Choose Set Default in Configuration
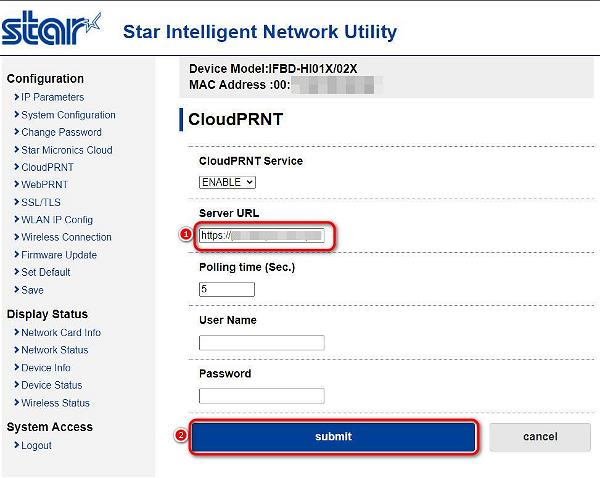 [x=46, y=272]
